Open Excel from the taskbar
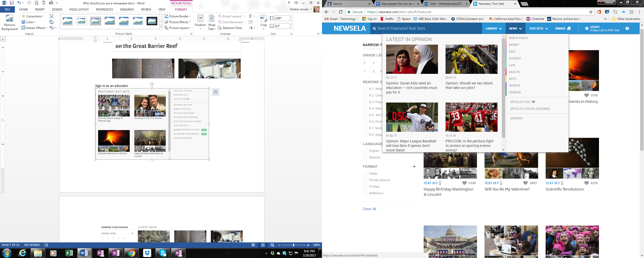This screenshot has height=258, width=644. click(x=69, y=253)
